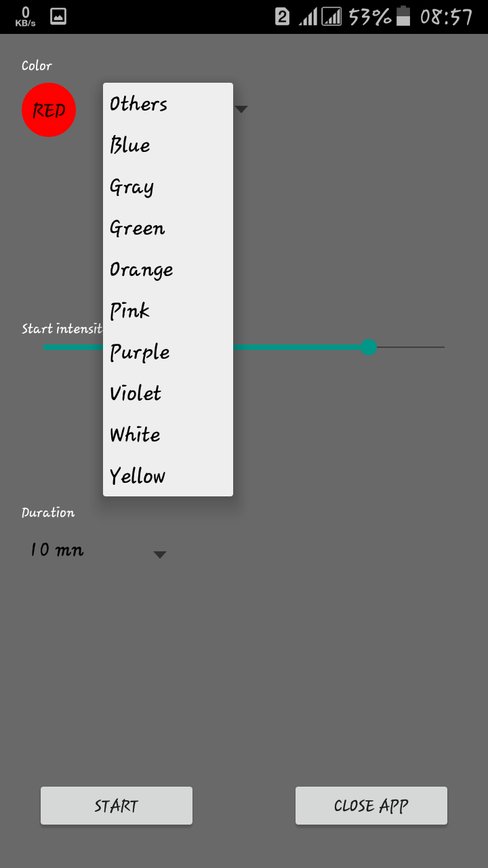Tap the red RED color circle
Screen dimensions: 488x868
(48, 109)
